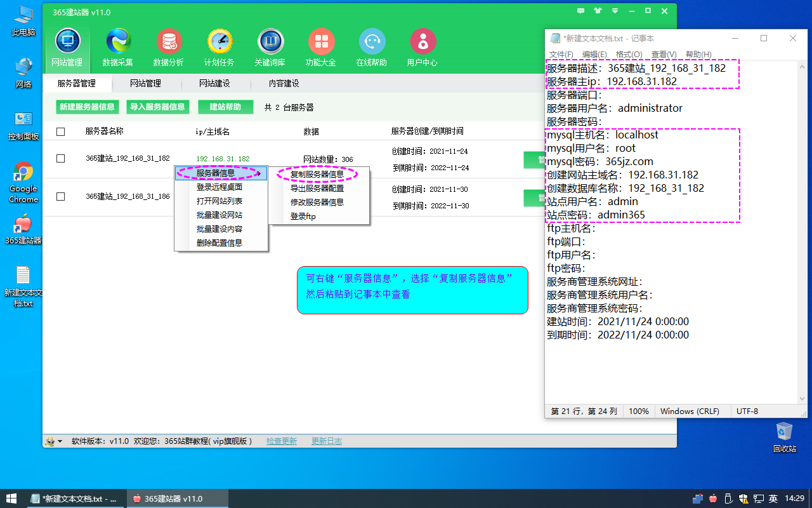The width and height of the screenshot is (812, 508).
Task: Open the 计划任务 clock icon
Action: [x=219, y=48]
